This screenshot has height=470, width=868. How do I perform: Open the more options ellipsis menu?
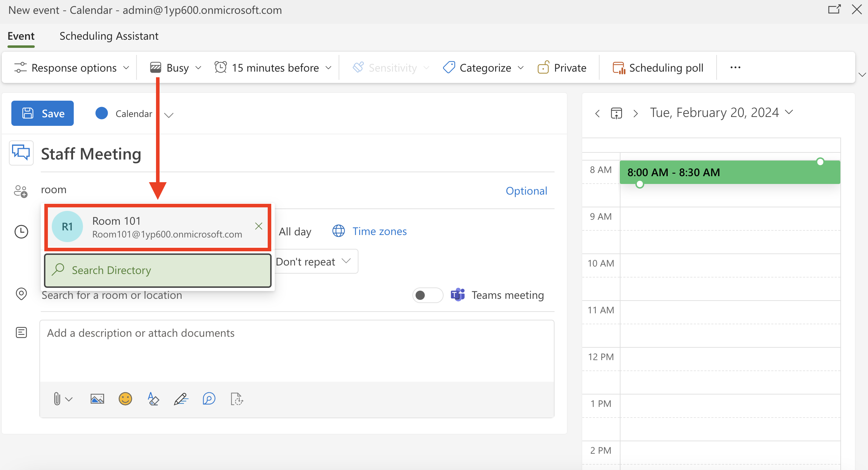click(x=735, y=67)
